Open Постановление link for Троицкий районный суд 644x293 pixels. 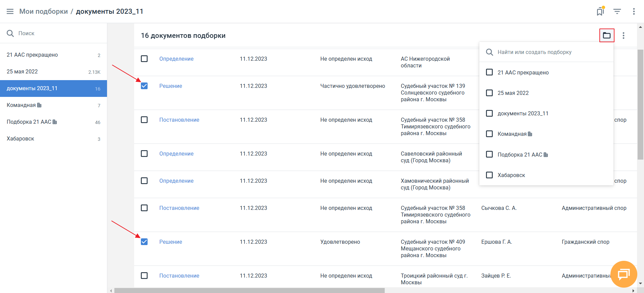pyautogui.click(x=179, y=276)
